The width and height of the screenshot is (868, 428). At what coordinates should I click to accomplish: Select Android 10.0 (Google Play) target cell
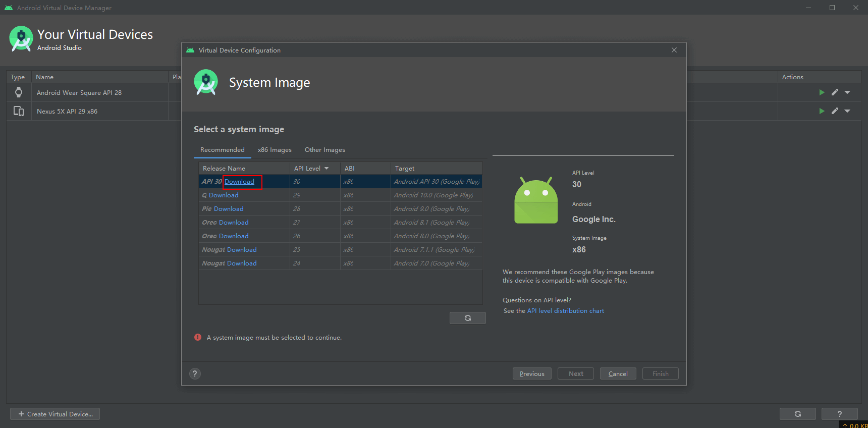point(437,195)
